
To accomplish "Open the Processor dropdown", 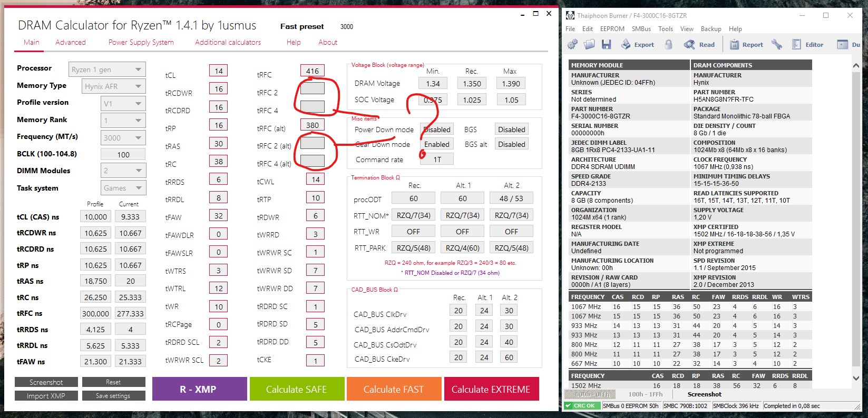I will pos(107,69).
